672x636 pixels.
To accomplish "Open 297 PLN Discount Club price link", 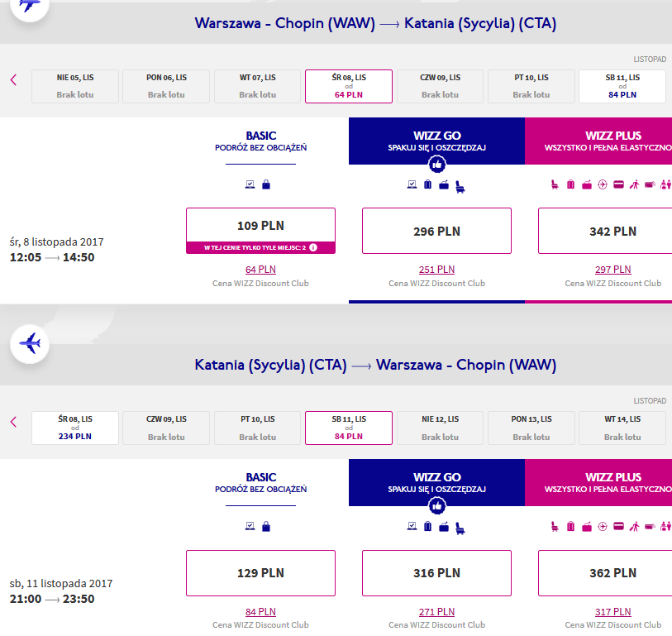I will [x=612, y=270].
